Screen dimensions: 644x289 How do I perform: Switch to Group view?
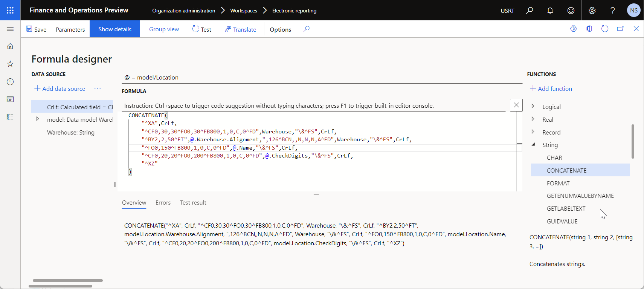pos(164,29)
